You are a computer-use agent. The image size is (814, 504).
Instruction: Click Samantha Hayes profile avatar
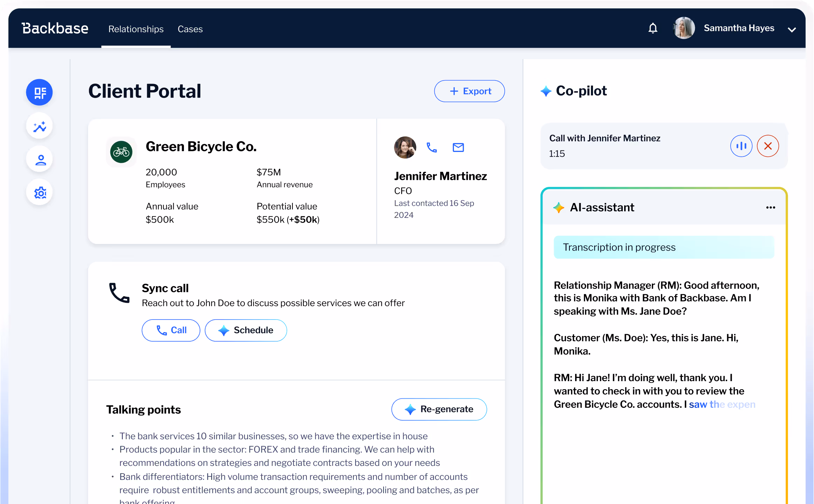(683, 28)
